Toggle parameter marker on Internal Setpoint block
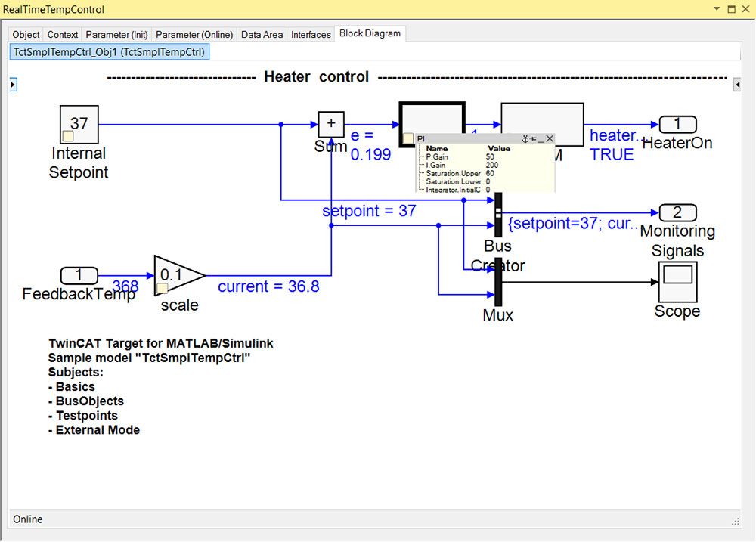The width and height of the screenshot is (756, 542). tap(67, 136)
